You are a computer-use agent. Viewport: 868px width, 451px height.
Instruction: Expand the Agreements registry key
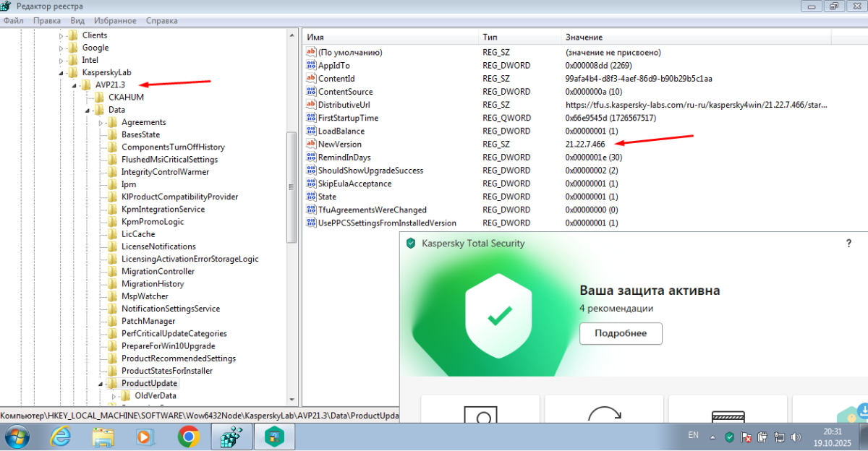(x=101, y=122)
